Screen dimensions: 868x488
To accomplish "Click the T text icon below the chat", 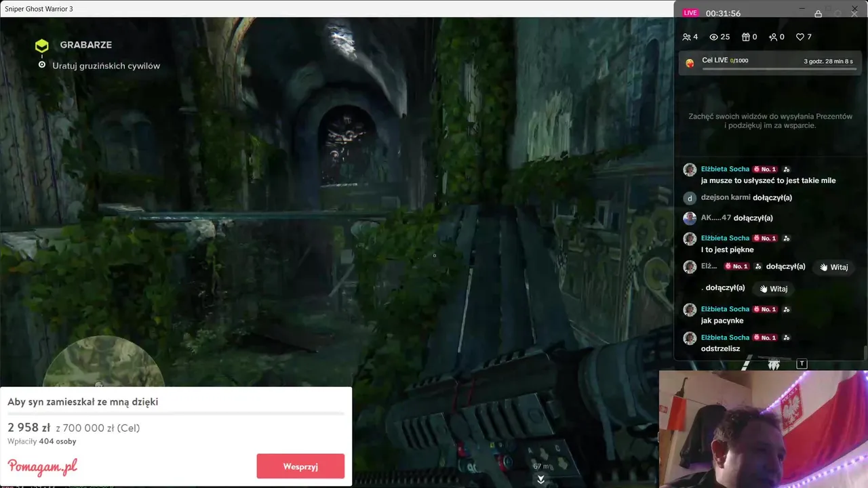I will tap(802, 364).
